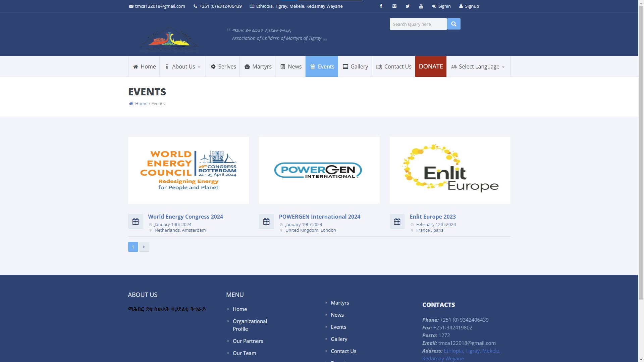Open the Gallery menu item
Image resolution: width=644 pixels, height=362 pixels.
point(355,66)
